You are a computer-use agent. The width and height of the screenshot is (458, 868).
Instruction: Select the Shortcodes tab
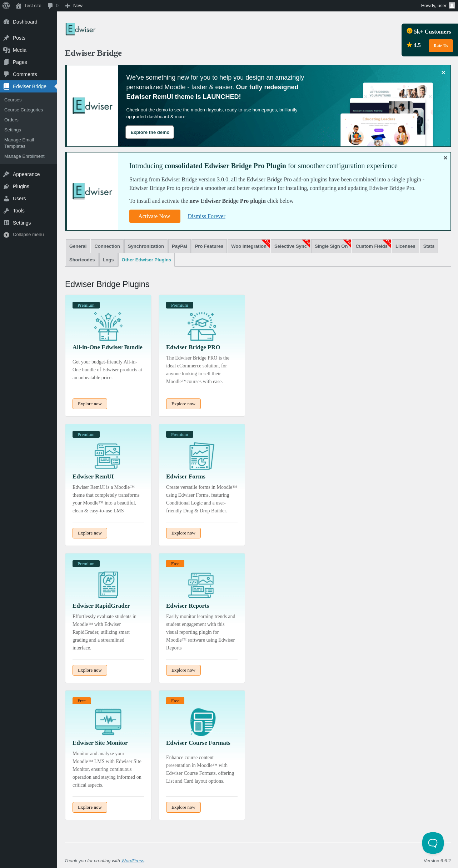82,260
